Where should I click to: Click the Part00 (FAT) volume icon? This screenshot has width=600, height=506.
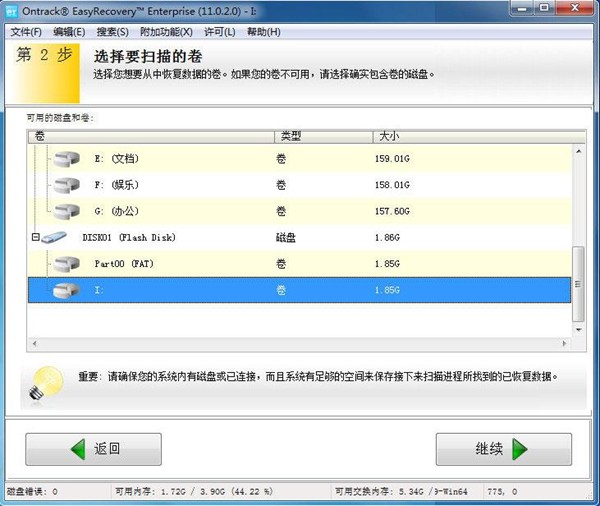66,264
